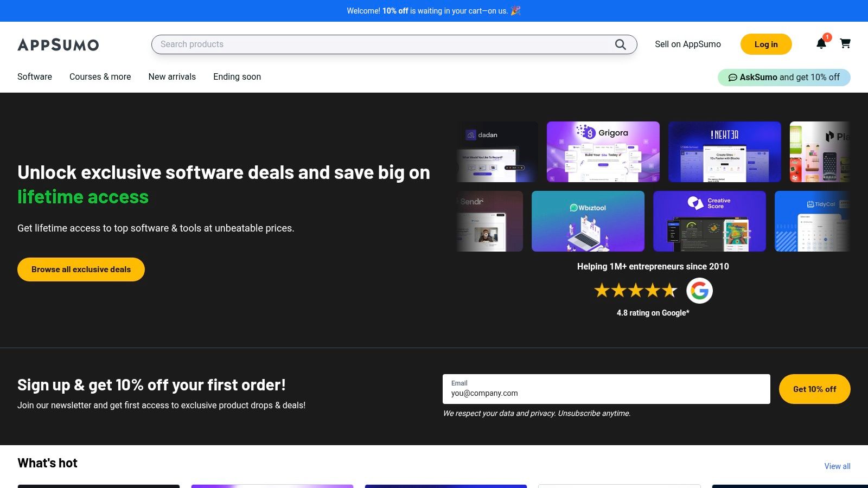Open the Wbiztool deal thumbnail
This screenshot has width=868, height=488.
588,221
